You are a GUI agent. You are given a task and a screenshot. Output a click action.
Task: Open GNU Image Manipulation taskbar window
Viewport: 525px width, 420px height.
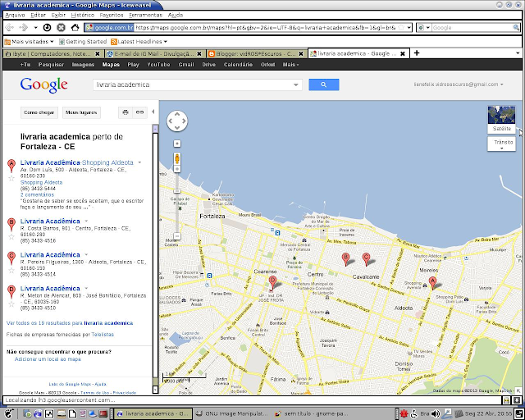coord(232,413)
